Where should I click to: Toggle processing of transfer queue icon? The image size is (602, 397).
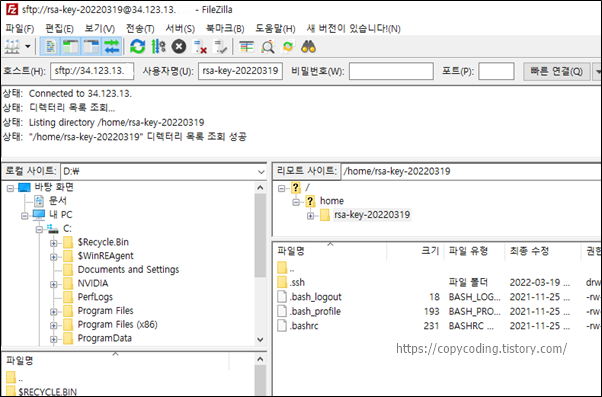coord(158,47)
